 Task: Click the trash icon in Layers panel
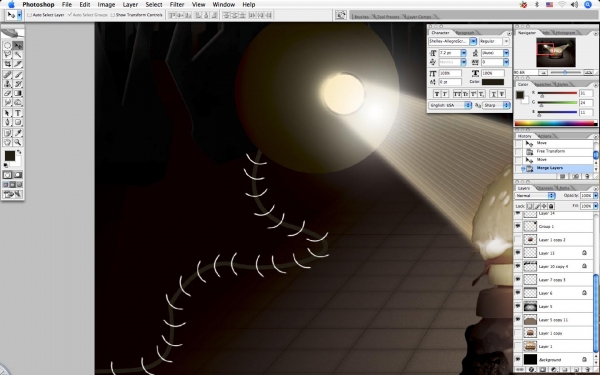pyautogui.click(x=587, y=370)
